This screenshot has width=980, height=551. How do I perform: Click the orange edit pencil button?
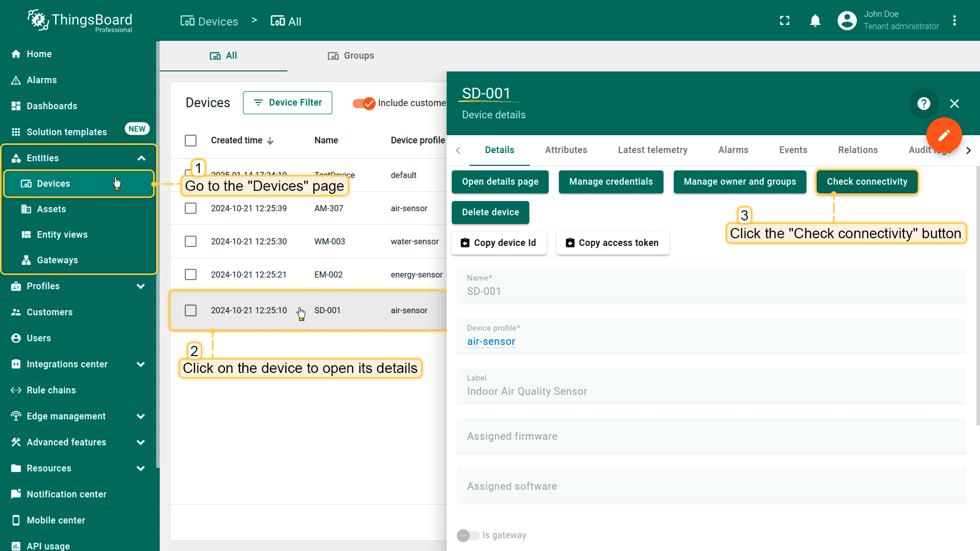pyautogui.click(x=944, y=135)
